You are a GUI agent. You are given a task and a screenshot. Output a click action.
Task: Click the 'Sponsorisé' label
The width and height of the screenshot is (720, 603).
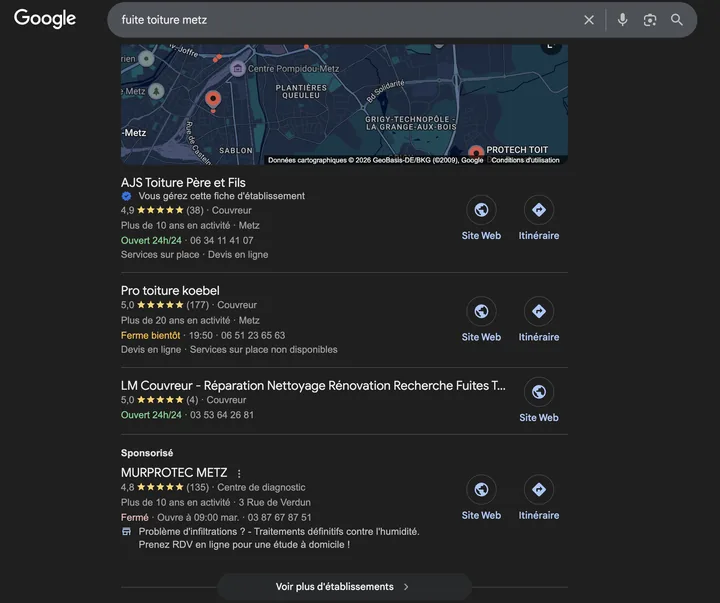tap(147, 453)
